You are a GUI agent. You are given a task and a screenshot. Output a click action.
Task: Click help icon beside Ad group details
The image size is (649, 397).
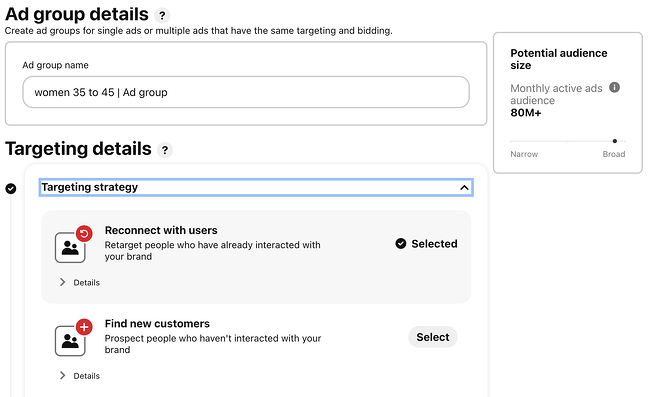coord(162,16)
